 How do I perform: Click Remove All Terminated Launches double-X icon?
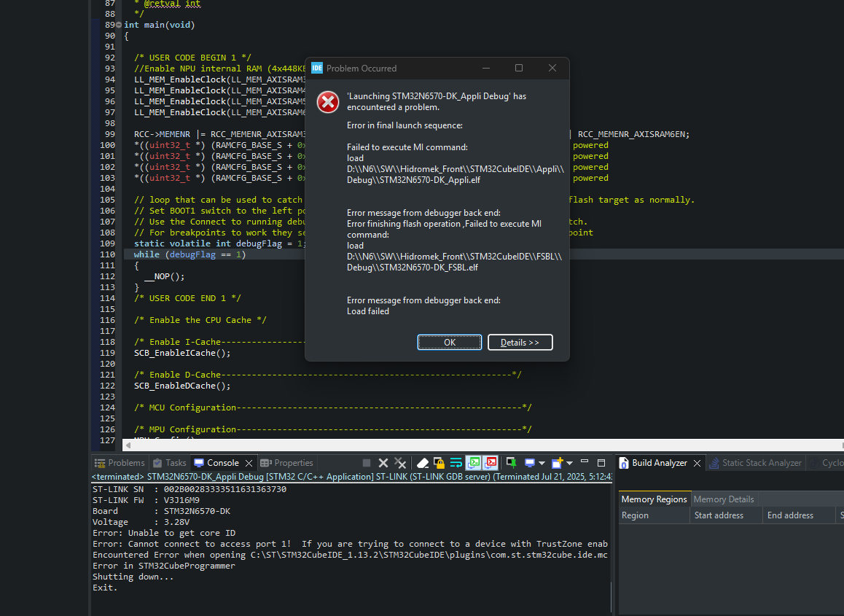(x=400, y=463)
